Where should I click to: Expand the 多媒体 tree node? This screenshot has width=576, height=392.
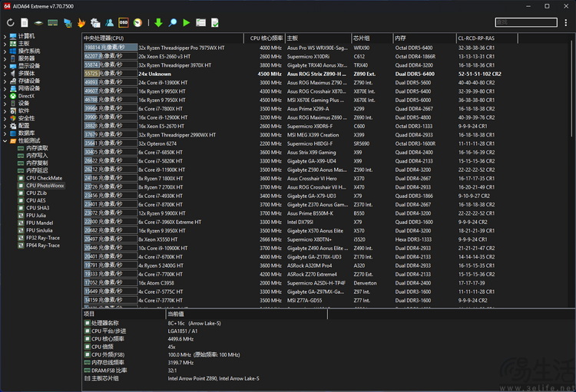(5, 74)
